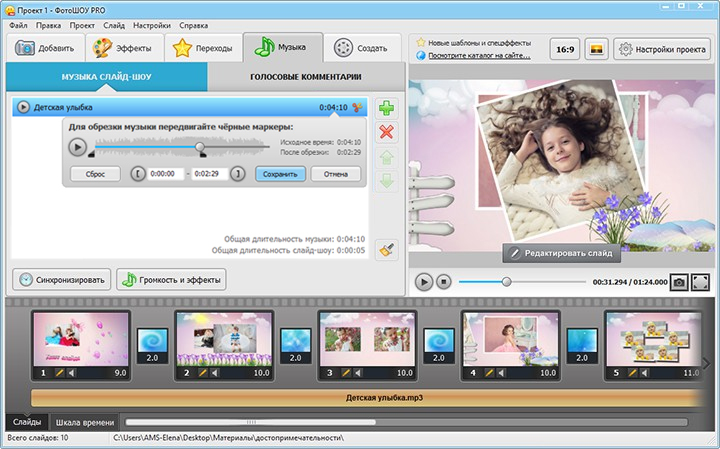Click the scissors trim icon on Детская улыбка
Viewport: 720px width, 449px height.
click(358, 107)
